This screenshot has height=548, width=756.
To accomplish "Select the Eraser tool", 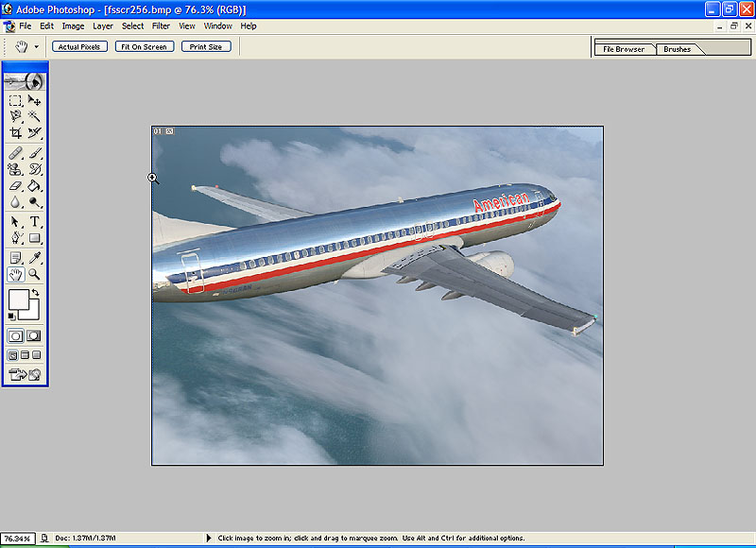I will (x=15, y=186).
